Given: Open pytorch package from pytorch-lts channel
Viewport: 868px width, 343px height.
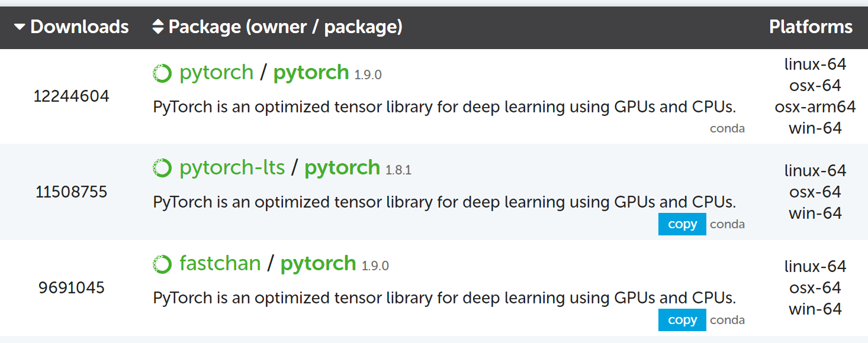Looking at the screenshot, I should click(x=342, y=168).
